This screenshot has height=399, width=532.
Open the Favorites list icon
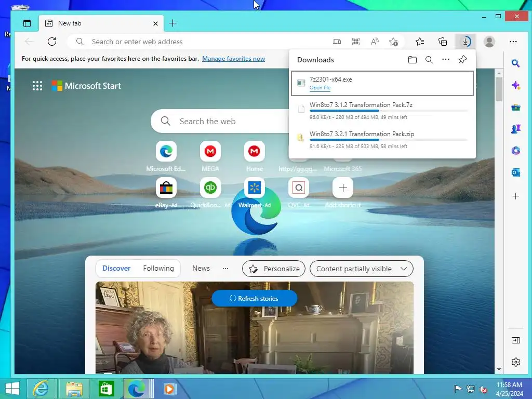click(x=420, y=42)
